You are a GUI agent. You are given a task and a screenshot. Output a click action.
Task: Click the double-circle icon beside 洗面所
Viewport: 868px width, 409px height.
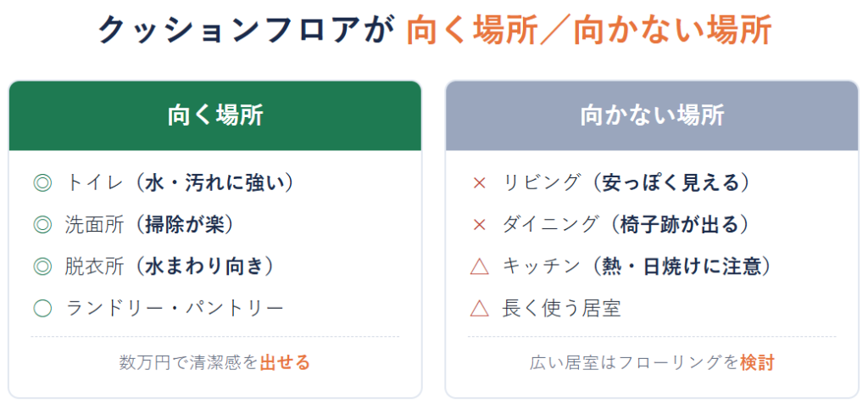pos(42,225)
